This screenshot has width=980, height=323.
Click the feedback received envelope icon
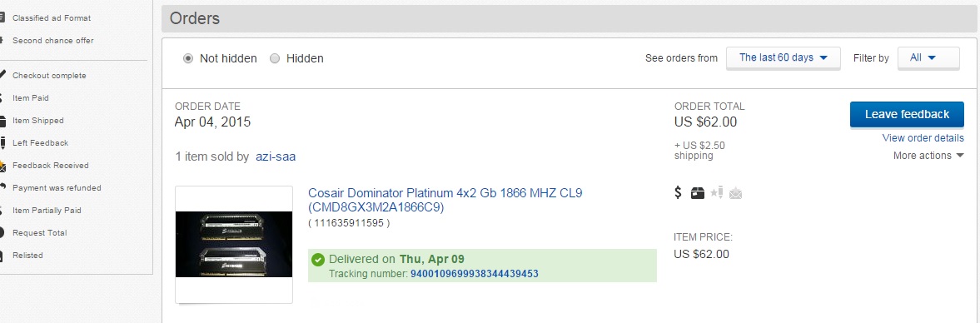click(x=736, y=194)
